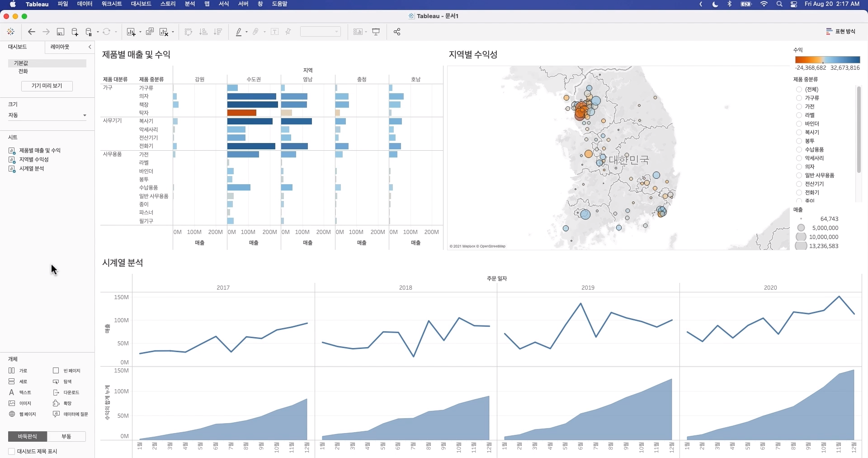Open the 워크시트 menu

112,4
